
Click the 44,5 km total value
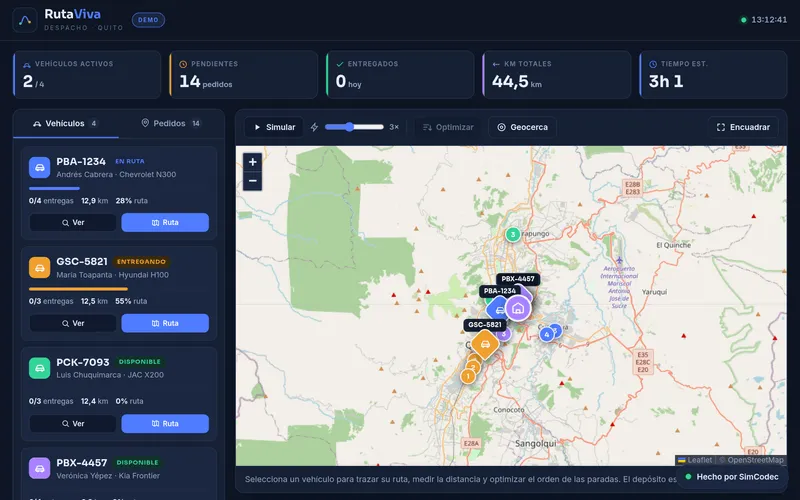coord(516,82)
